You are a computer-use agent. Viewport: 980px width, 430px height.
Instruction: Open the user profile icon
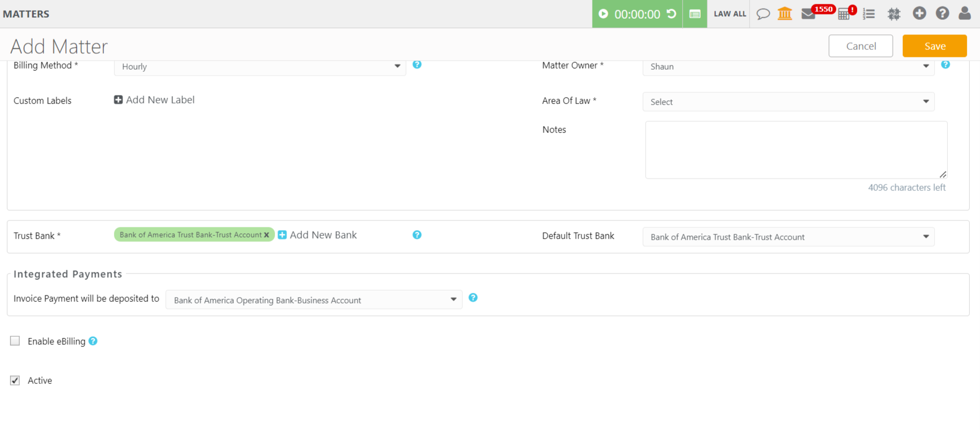pos(964,13)
